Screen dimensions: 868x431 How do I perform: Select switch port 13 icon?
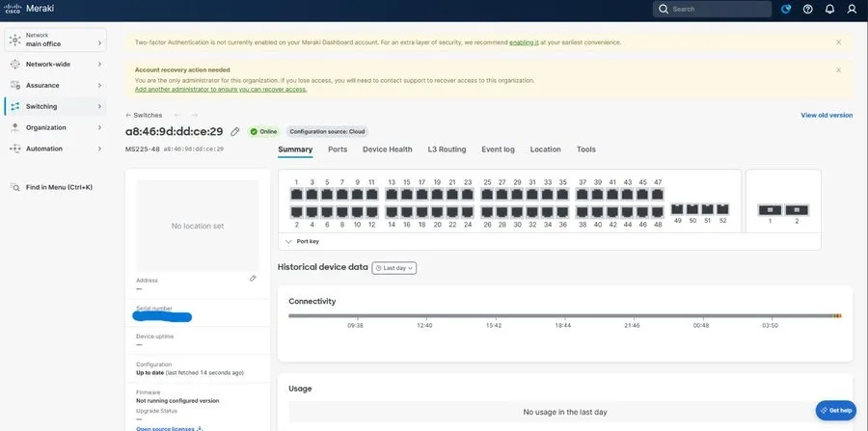(x=392, y=194)
